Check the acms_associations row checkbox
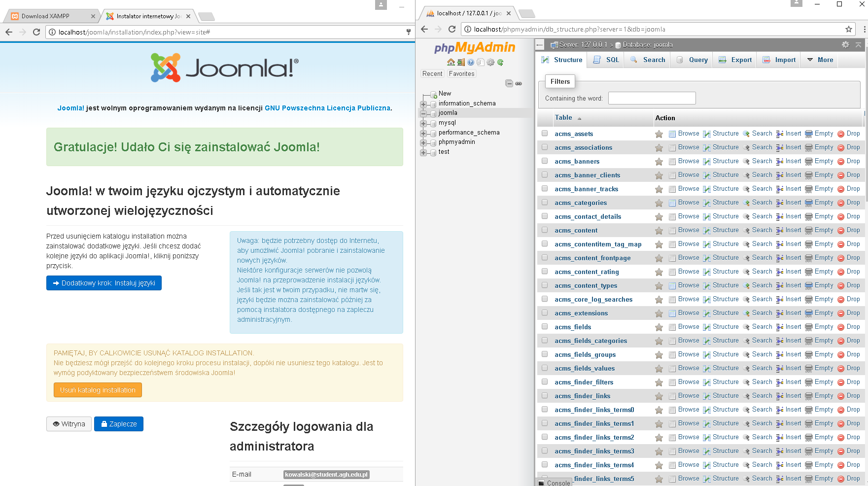The height and width of the screenshot is (486, 868). pyautogui.click(x=545, y=147)
